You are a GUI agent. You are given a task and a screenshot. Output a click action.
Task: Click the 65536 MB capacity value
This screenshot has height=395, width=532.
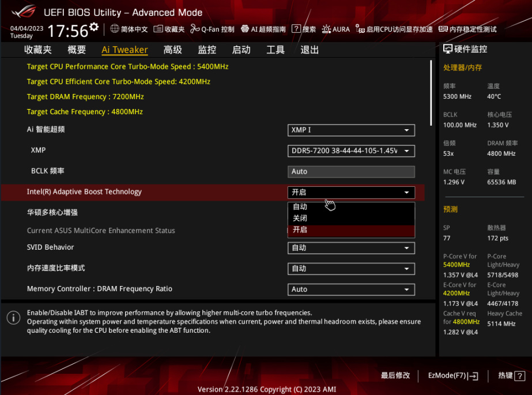coord(501,182)
